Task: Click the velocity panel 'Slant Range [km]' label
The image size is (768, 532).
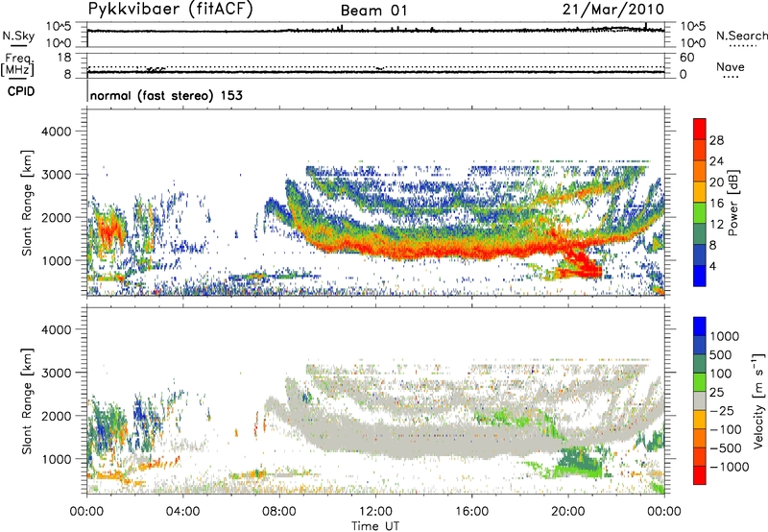Action: click(x=28, y=401)
